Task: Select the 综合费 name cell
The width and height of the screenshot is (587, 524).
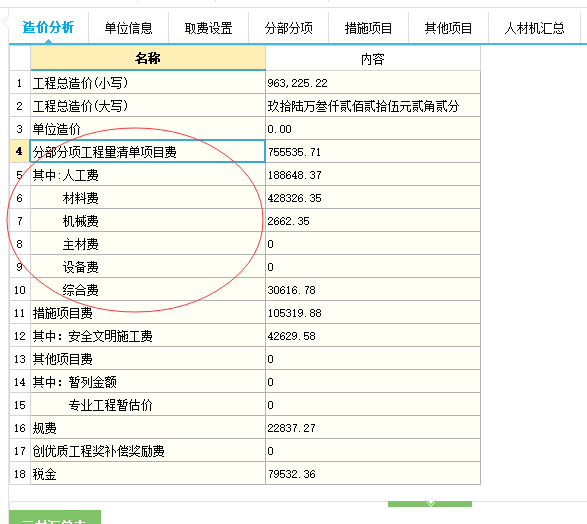Action: click(148, 290)
